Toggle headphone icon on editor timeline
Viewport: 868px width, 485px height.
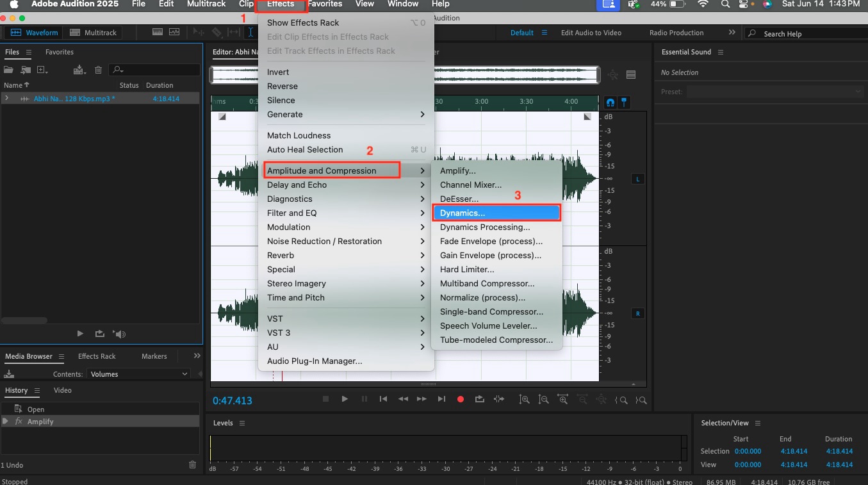click(x=610, y=102)
